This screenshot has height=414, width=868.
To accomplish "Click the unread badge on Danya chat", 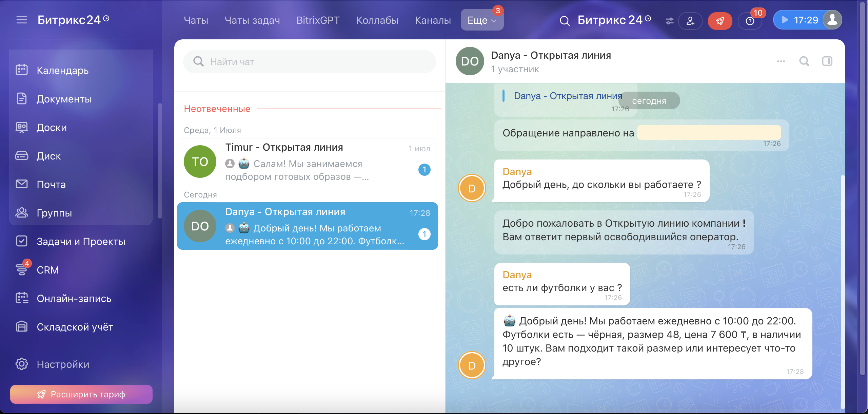I will pyautogui.click(x=424, y=234).
